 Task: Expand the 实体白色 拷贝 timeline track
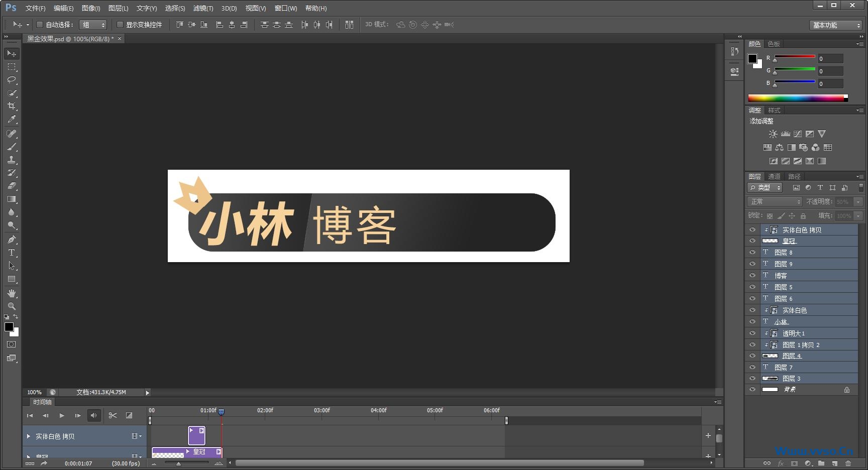point(29,436)
